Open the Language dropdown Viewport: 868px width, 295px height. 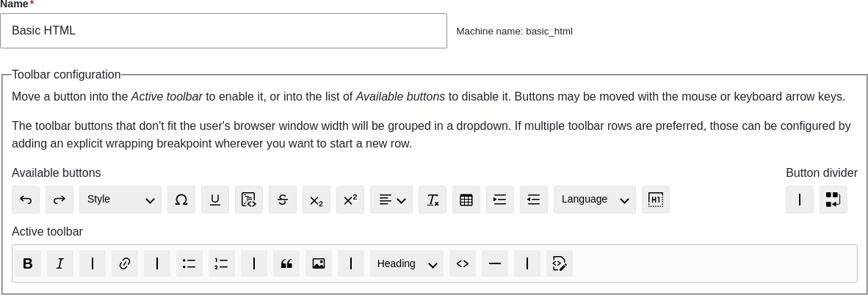pyautogui.click(x=595, y=200)
